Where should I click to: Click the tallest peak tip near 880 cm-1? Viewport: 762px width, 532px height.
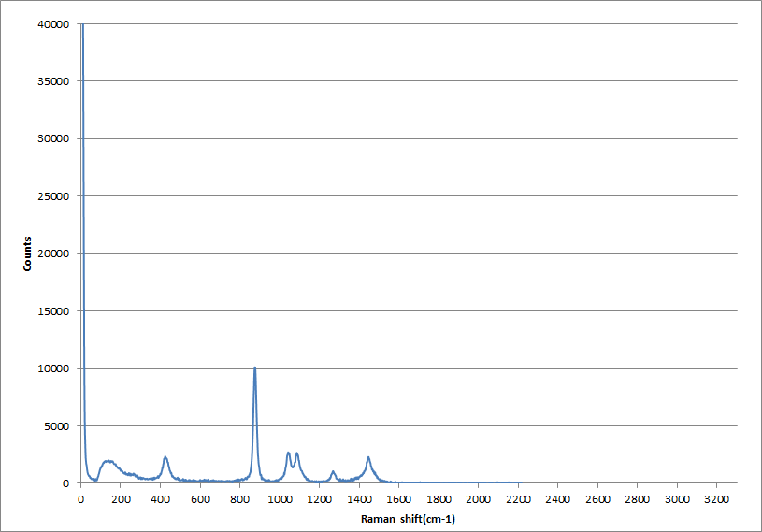pyautogui.click(x=254, y=368)
